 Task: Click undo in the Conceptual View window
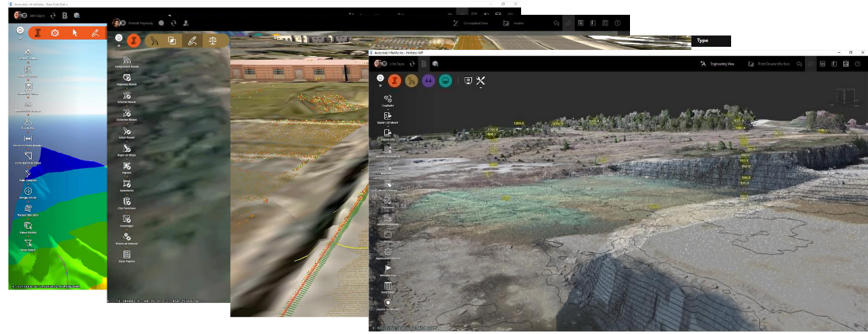[556, 23]
